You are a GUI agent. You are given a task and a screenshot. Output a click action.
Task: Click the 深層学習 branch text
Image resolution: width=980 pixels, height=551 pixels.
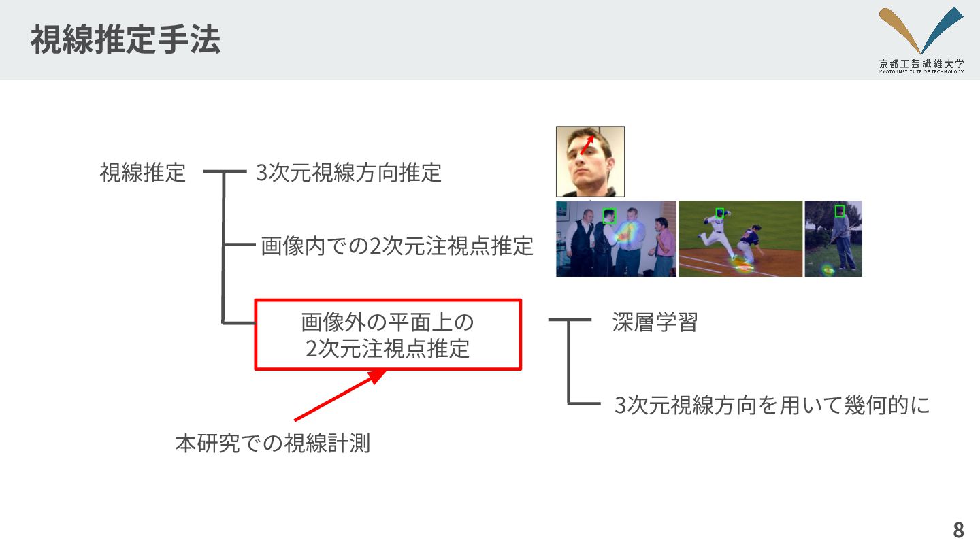pos(655,322)
